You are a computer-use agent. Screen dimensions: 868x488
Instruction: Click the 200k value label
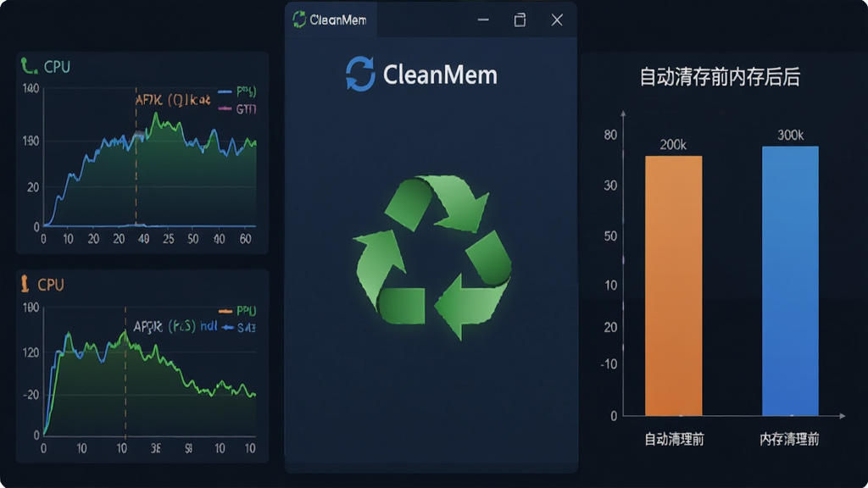click(673, 145)
